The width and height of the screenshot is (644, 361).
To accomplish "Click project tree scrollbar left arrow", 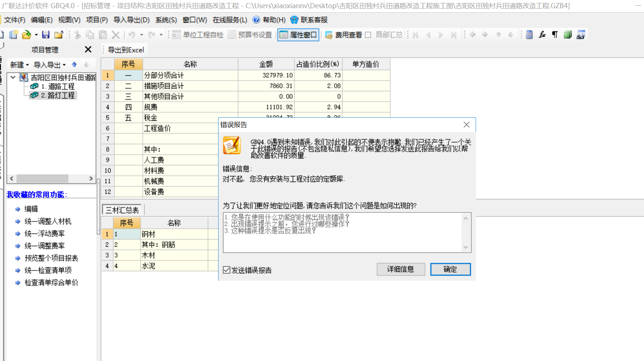I will [x=12, y=179].
